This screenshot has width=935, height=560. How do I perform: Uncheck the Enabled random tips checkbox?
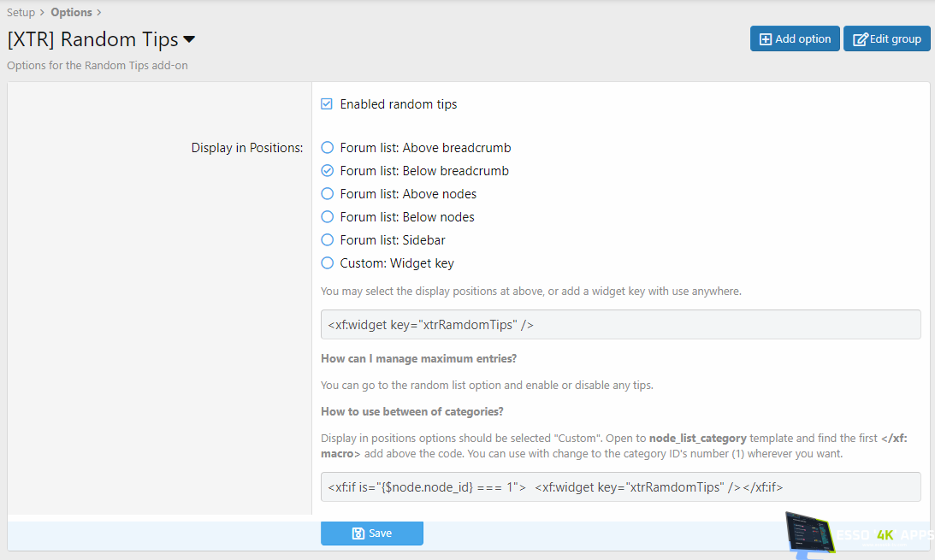pyautogui.click(x=327, y=104)
